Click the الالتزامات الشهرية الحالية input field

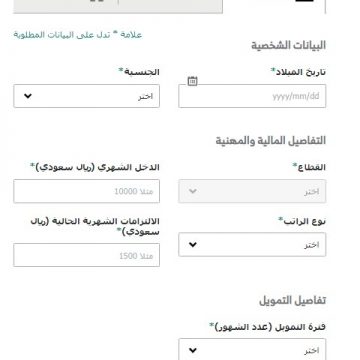coord(86,255)
